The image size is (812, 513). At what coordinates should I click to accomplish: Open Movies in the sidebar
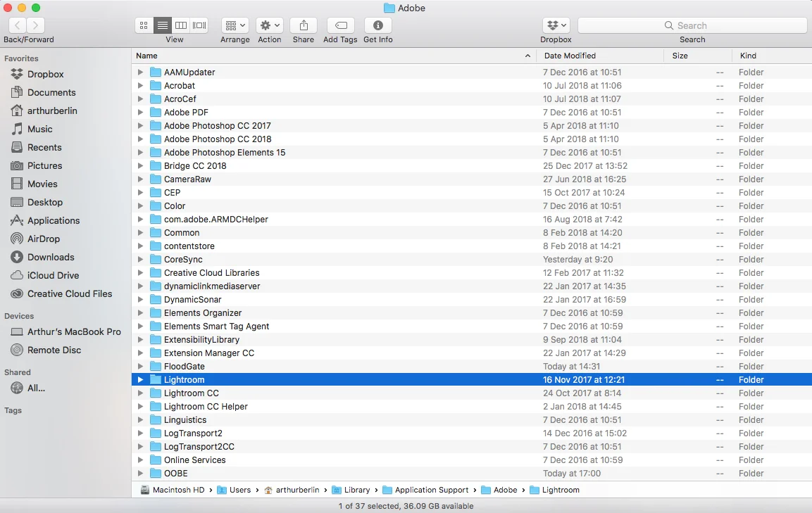click(35, 184)
